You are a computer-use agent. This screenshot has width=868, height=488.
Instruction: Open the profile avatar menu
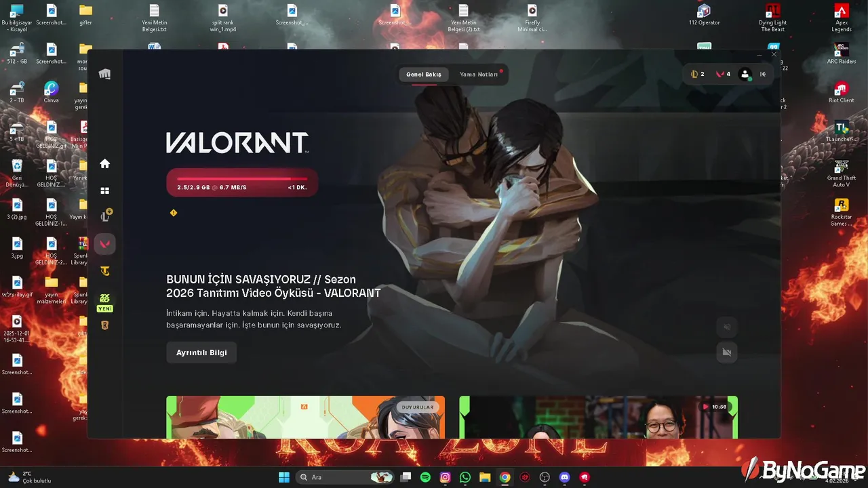pos(745,75)
